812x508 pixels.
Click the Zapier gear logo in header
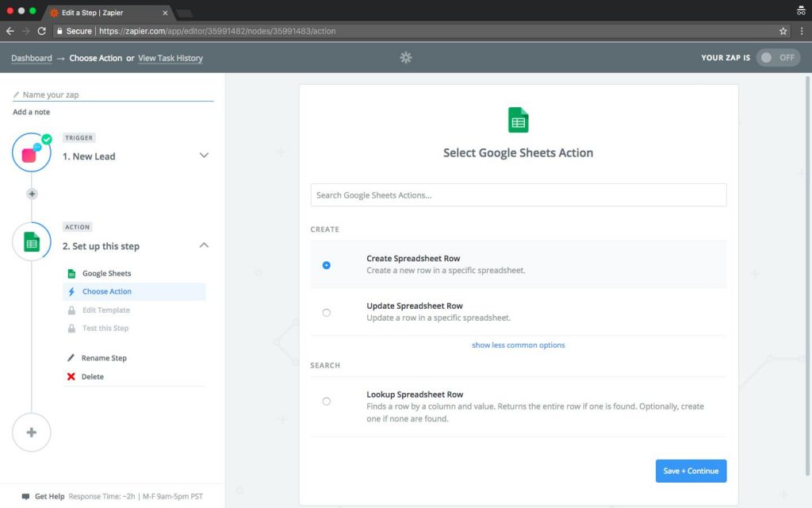[x=406, y=57]
